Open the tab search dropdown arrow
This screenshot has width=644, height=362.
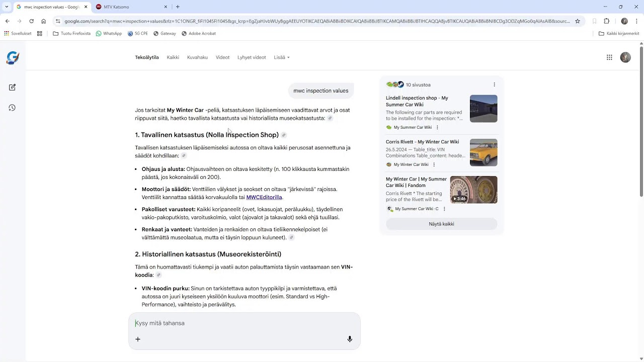click(7, 7)
